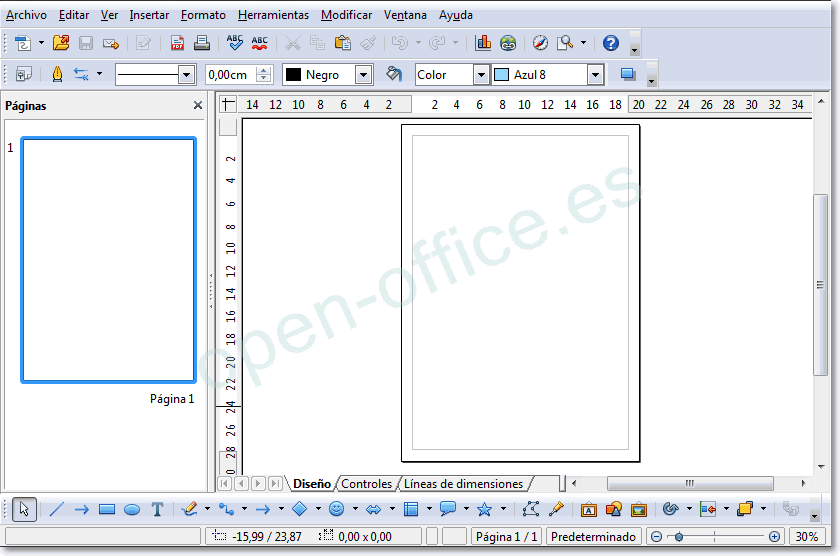This screenshot has height=556, width=840.
Task: Select the Block Arrows tool
Action: (x=373, y=509)
